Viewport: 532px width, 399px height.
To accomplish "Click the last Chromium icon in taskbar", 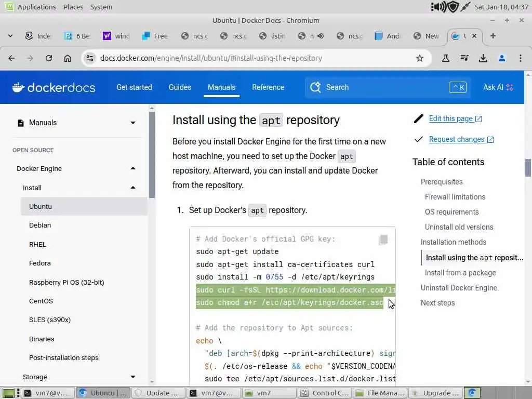I will pos(472,393).
